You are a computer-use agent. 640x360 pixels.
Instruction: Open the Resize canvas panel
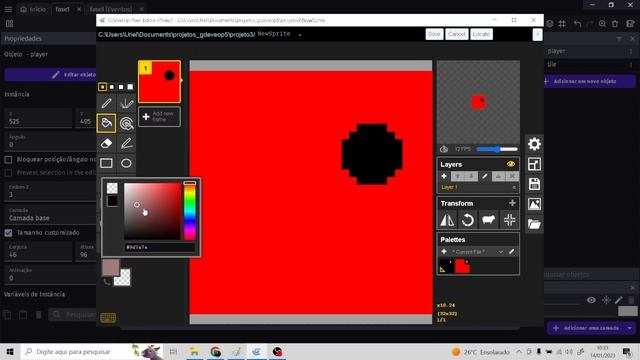pos(534,164)
